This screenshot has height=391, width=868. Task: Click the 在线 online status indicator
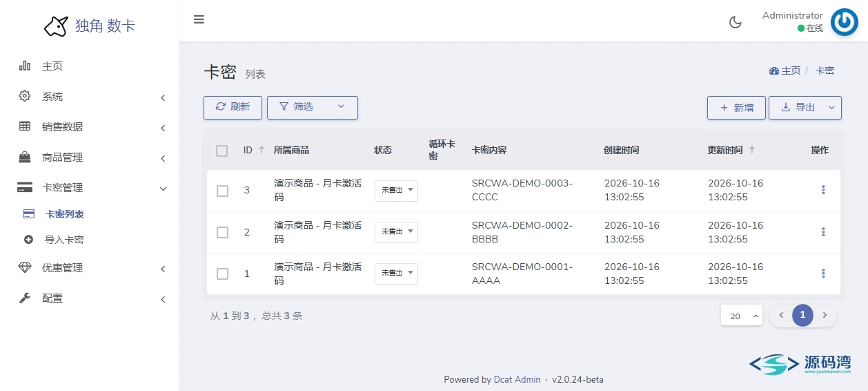[810, 28]
